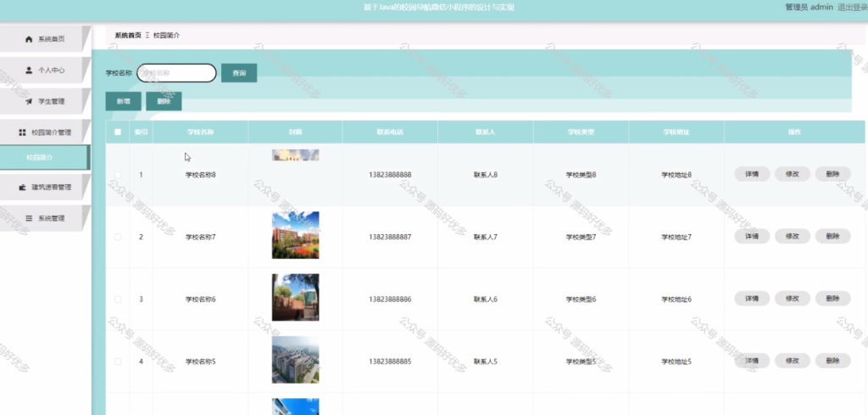Check the checkbox for row 学校名称7
868x415 pixels.
point(117,237)
